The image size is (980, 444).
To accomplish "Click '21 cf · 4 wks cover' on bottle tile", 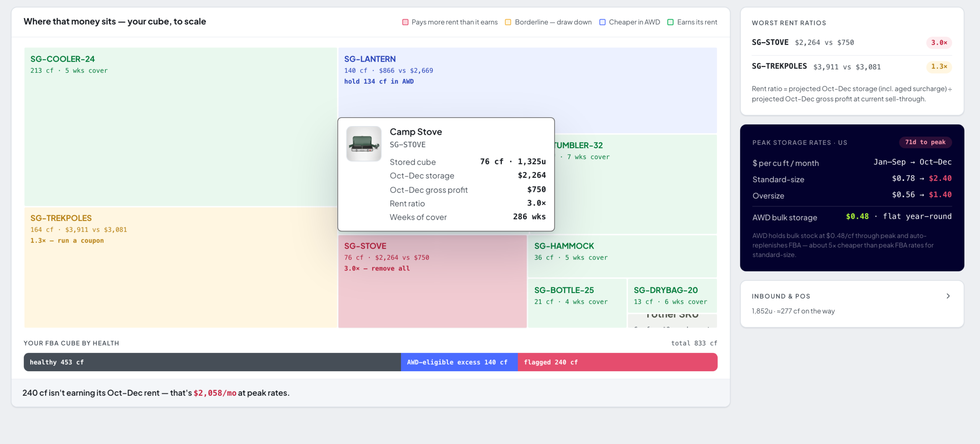I will click(571, 302).
